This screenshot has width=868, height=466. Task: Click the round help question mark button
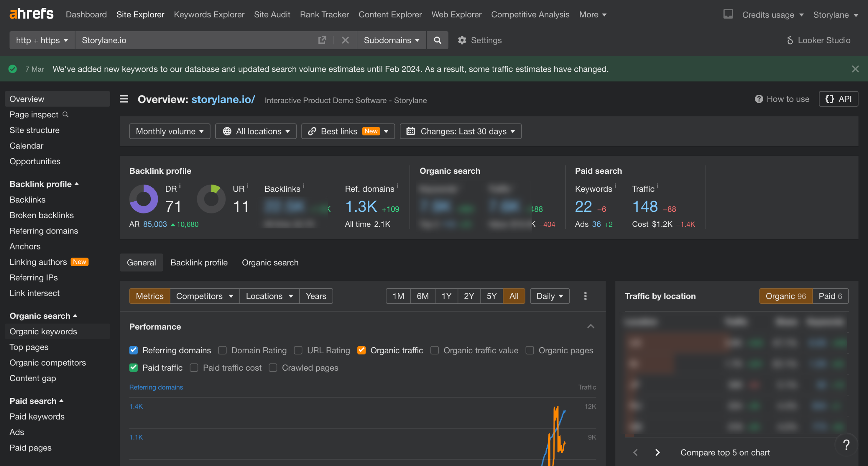[846, 445]
